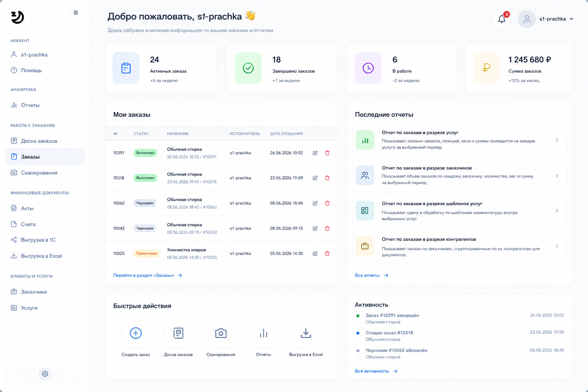Open Выгрузка в Excel in the sidebar
Image resolution: width=588 pixels, height=392 pixels.
(45, 256)
